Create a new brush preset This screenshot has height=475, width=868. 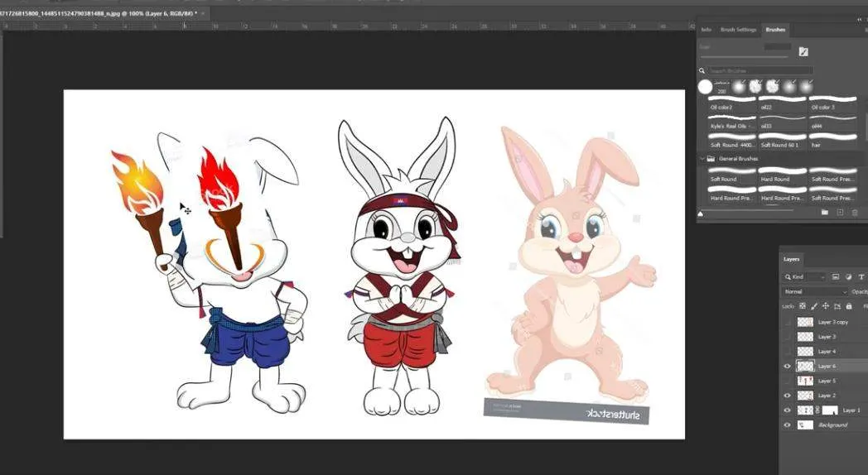pyautogui.click(x=841, y=213)
